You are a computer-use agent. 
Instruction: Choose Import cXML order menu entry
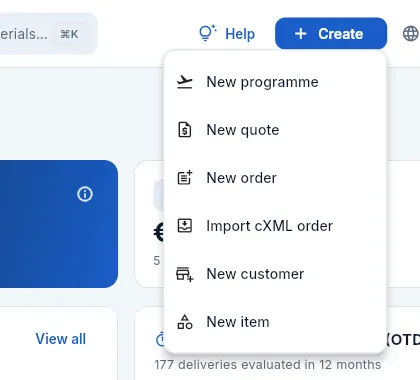(275, 226)
